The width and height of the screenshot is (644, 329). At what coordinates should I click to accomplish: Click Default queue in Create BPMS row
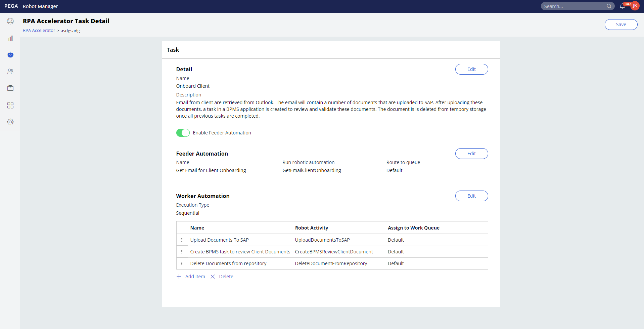coord(396,252)
